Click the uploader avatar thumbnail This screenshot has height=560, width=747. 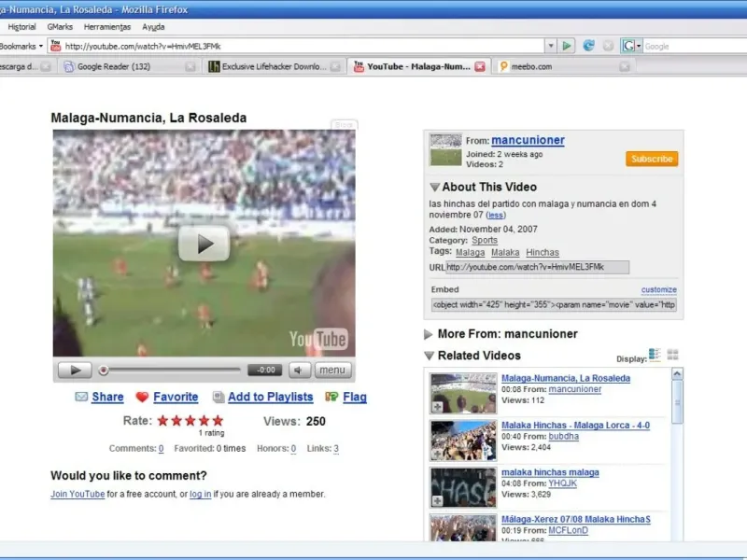point(446,149)
